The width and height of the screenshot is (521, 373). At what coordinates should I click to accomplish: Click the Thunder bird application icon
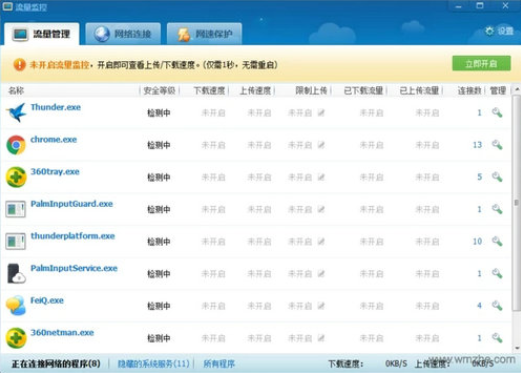coord(16,113)
